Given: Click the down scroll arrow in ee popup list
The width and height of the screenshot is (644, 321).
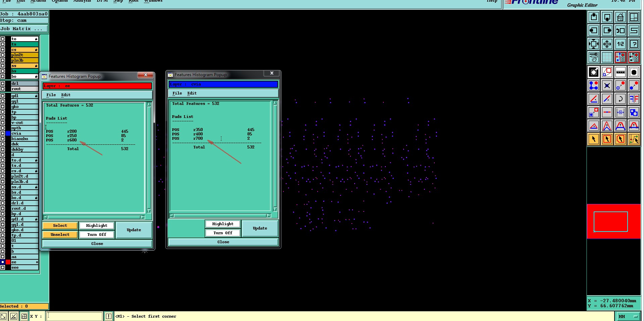Looking at the screenshot, I should (x=149, y=211).
